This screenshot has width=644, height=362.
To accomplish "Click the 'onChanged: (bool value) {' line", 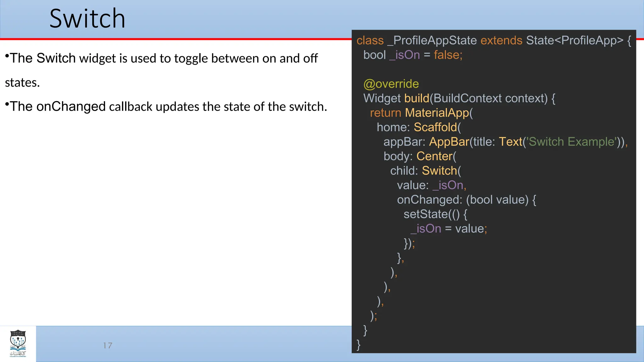I will (x=467, y=200).
